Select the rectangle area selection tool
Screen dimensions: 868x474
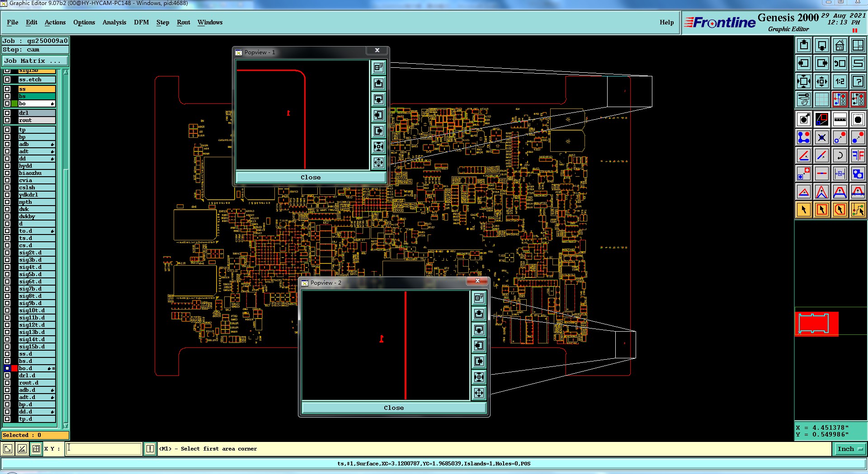[822, 210]
